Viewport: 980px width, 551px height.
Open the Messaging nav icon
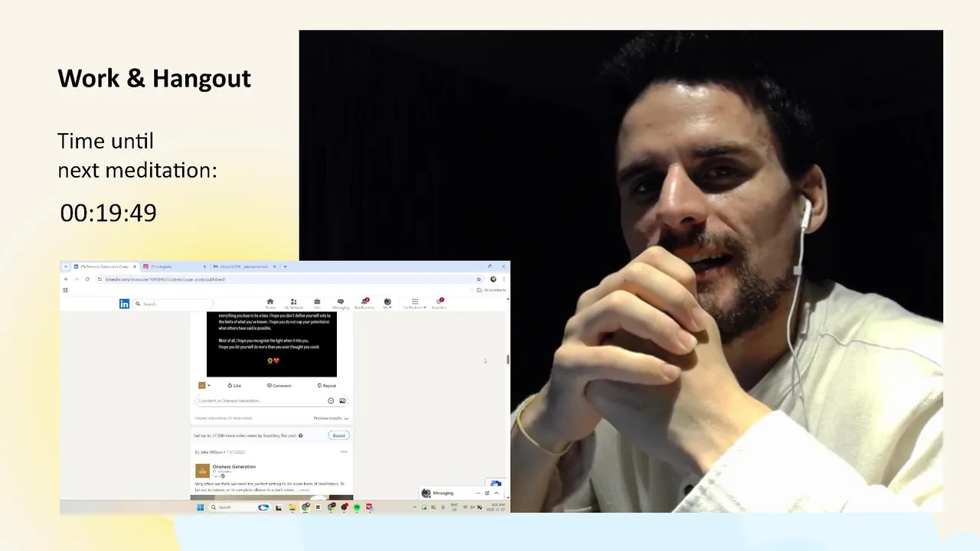tap(341, 303)
